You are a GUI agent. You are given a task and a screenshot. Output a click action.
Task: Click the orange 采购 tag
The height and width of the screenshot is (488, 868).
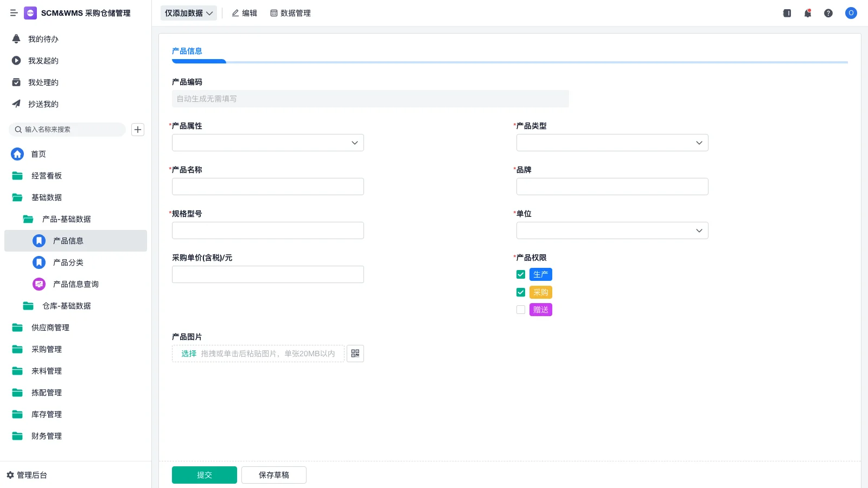point(541,292)
